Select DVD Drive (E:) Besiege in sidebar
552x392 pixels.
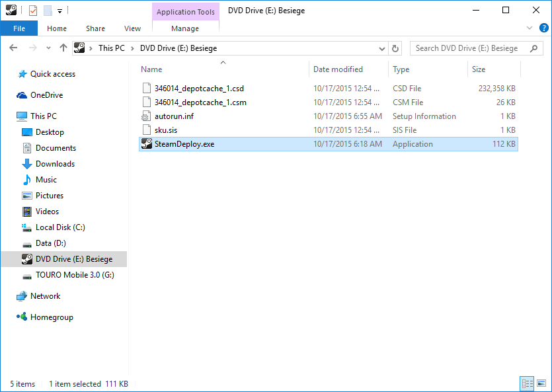64,259
